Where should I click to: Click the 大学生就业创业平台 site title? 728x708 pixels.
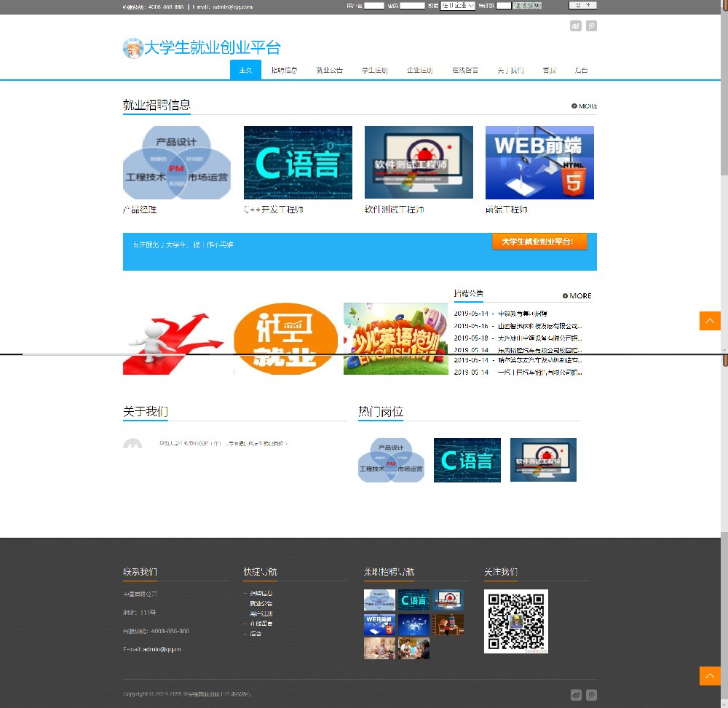click(x=213, y=48)
